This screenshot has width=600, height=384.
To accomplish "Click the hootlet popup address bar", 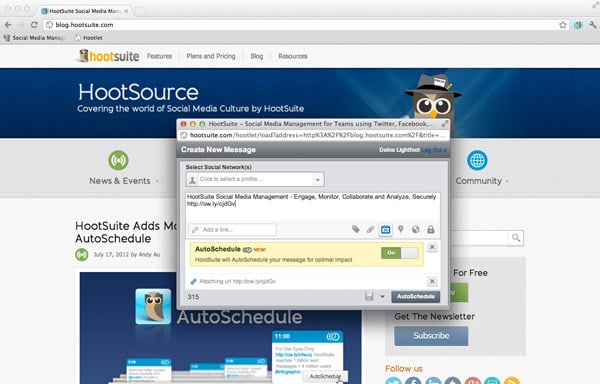I will pyautogui.click(x=313, y=135).
